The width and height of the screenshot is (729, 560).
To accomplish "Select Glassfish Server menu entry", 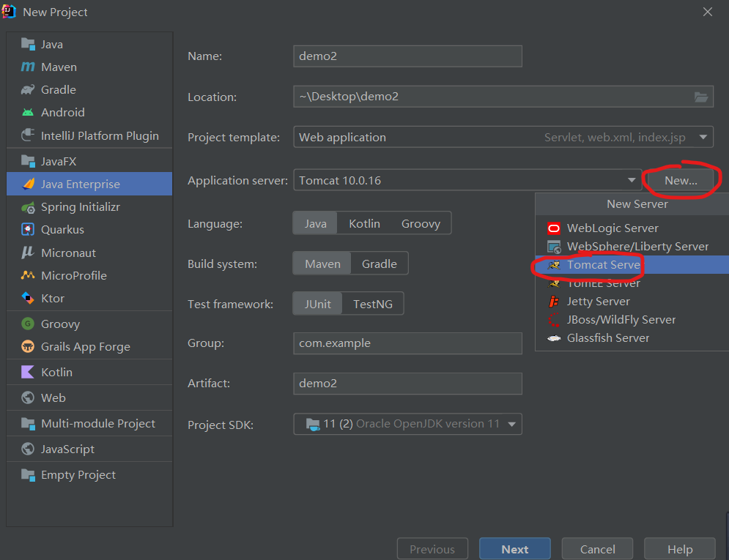I will (632, 338).
